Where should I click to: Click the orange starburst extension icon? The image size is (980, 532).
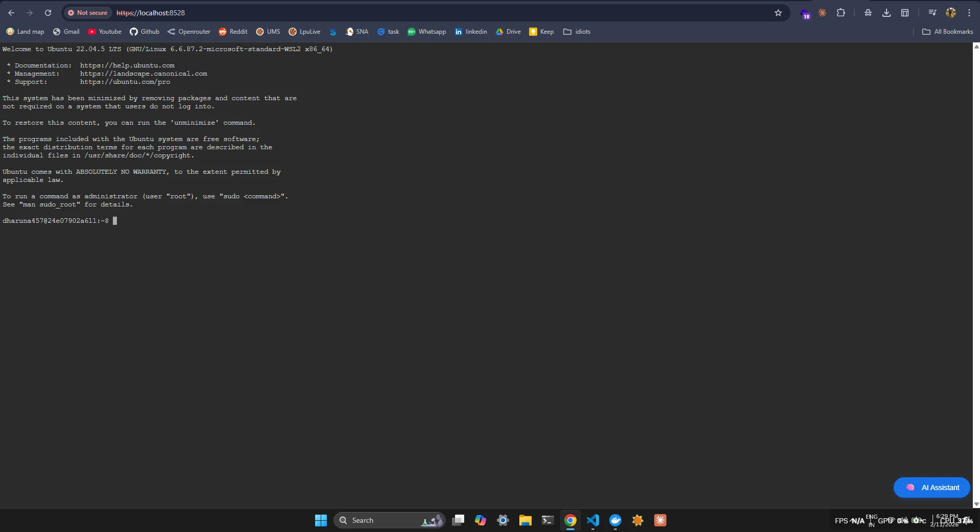click(822, 13)
